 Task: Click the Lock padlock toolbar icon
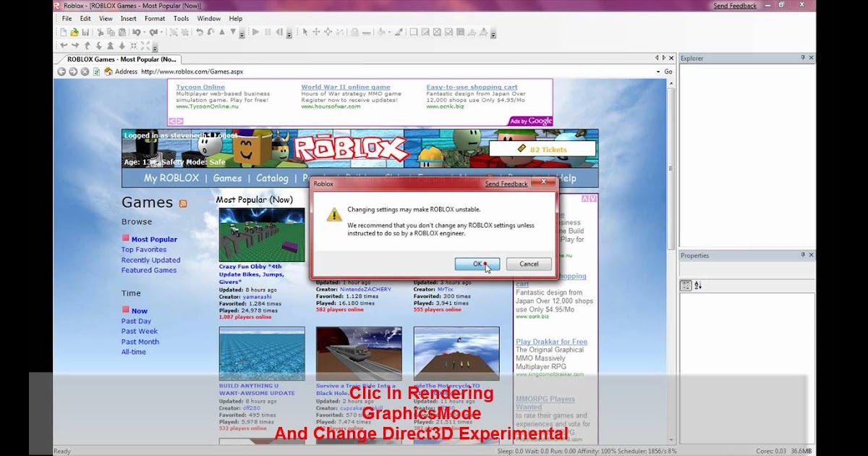tap(354, 32)
